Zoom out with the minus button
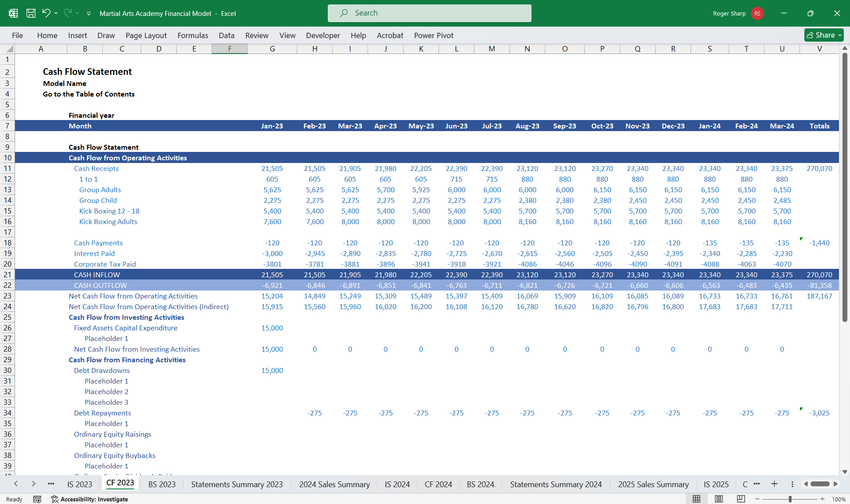850x504 pixels. (x=757, y=499)
